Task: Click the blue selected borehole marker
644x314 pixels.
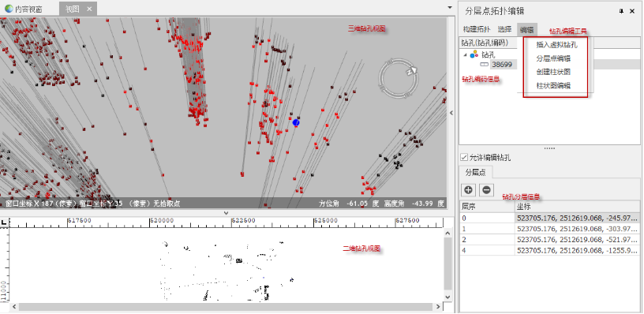Action: [x=296, y=122]
